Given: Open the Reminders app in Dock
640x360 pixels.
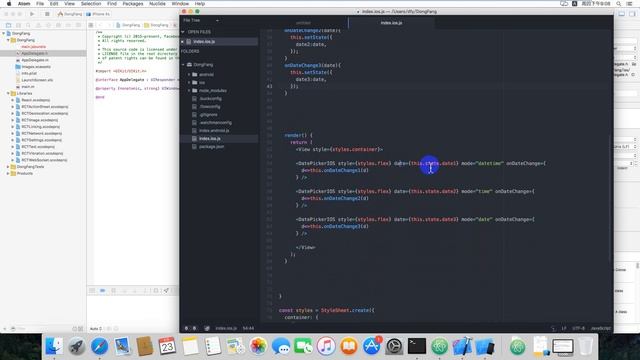Looking at the screenshot, I should [213, 347].
